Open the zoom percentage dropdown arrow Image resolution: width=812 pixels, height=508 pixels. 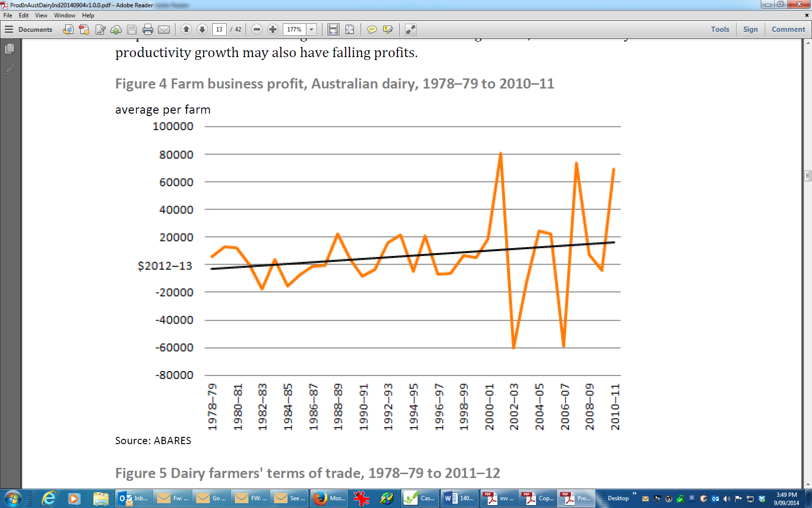pyautogui.click(x=312, y=30)
